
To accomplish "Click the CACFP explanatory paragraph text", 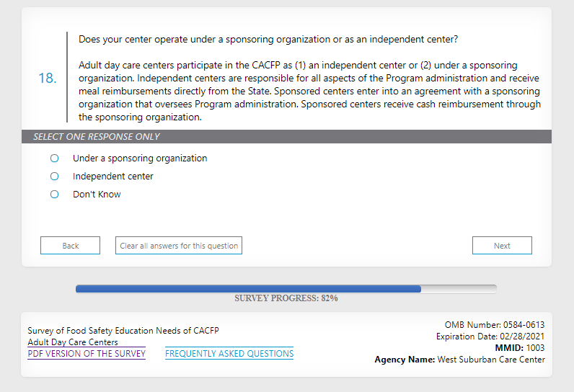I will coord(309,91).
